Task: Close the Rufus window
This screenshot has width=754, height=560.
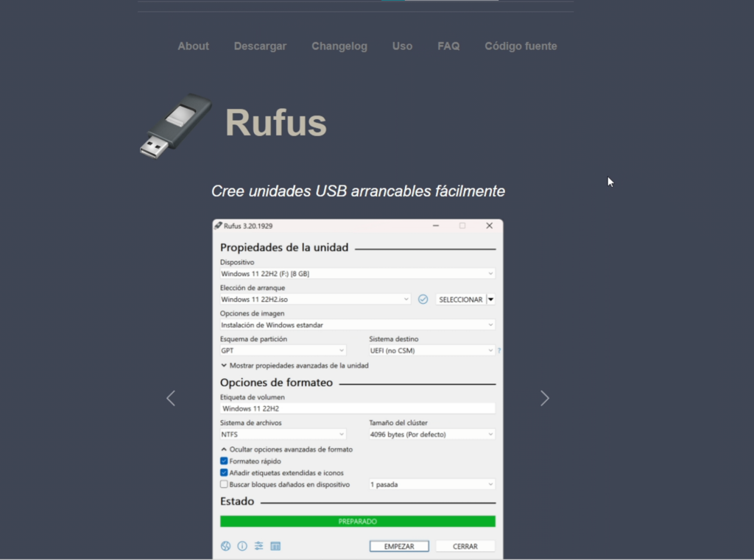Action: click(x=489, y=225)
